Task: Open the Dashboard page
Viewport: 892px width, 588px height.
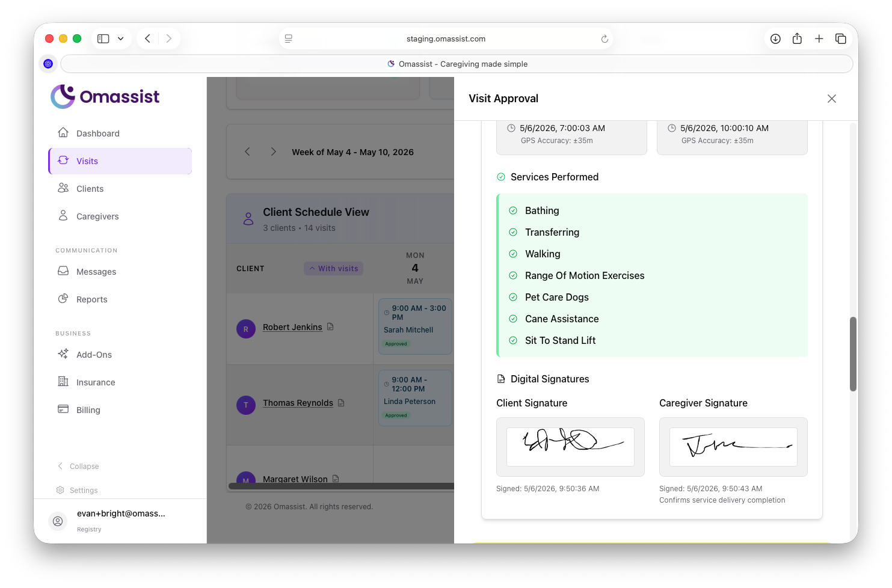Action: click(120, 133)
